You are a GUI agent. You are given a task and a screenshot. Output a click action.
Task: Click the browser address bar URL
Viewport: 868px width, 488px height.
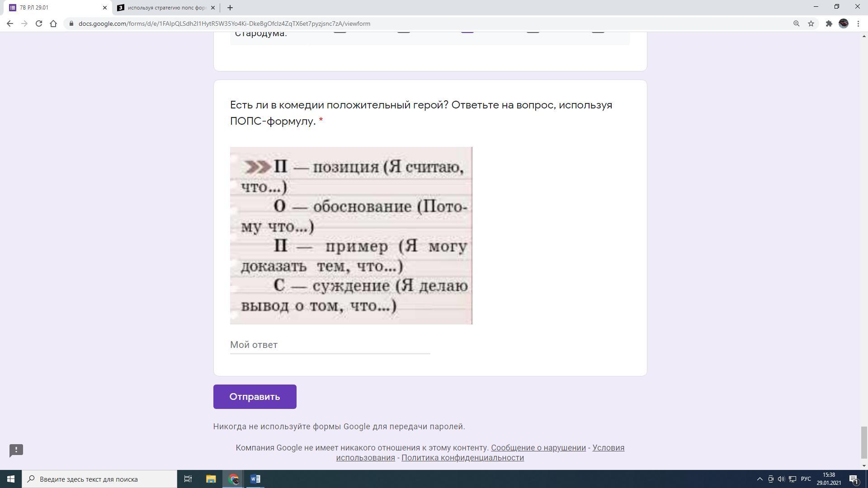(x=224, y=23)
